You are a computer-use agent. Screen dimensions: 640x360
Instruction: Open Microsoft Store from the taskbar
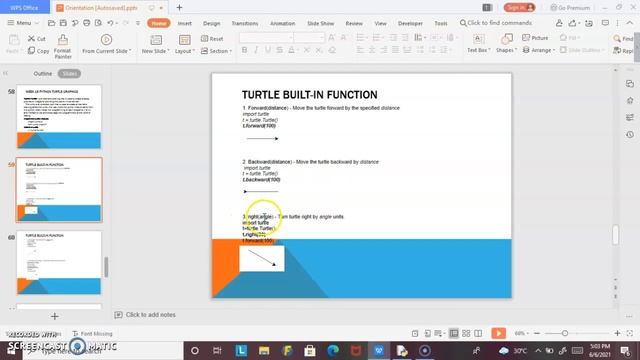click(310, 350)
